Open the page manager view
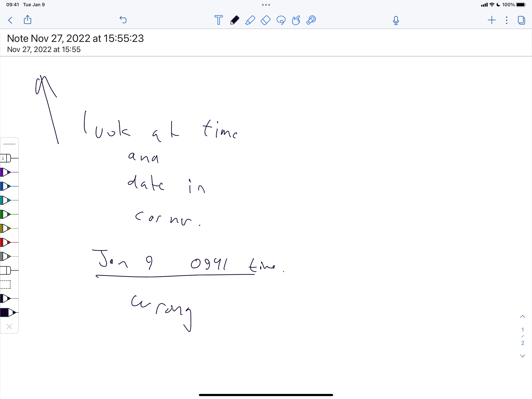 (x=521, y=20)
